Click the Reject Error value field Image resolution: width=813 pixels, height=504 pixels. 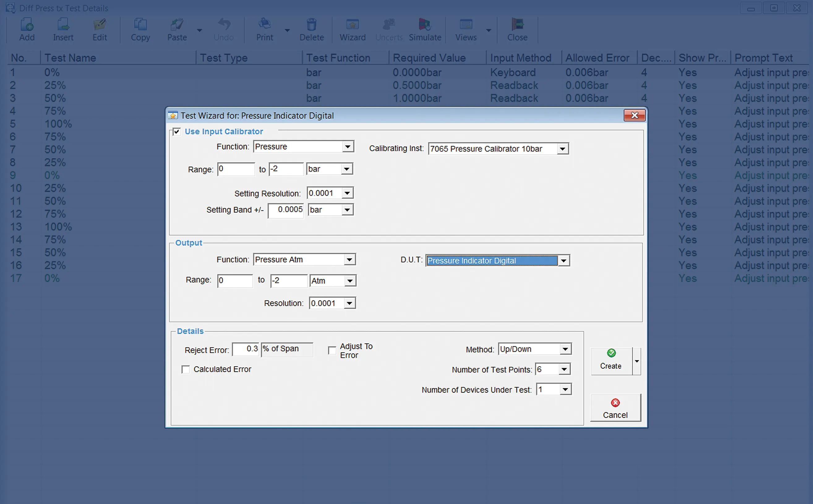click(x=246, y=349)
